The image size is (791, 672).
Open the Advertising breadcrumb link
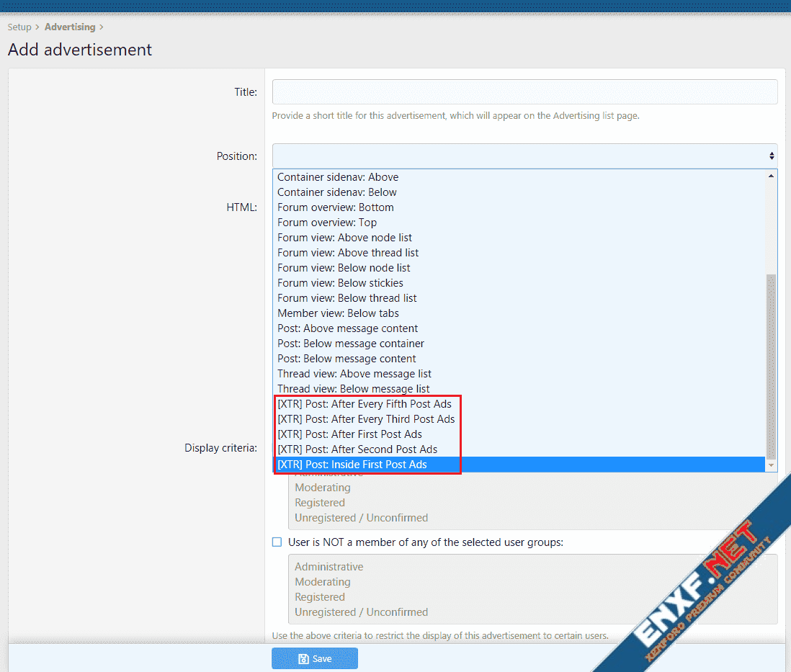[70, 27]
